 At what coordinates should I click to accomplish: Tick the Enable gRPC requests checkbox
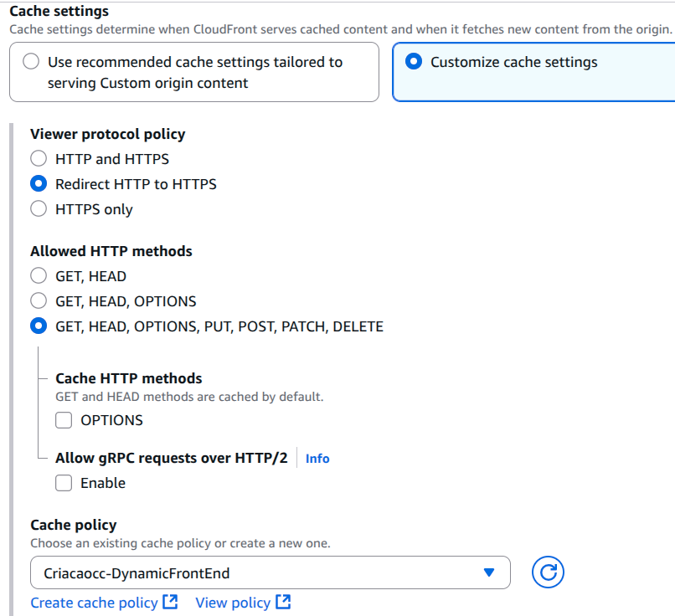tap(64, 483)
